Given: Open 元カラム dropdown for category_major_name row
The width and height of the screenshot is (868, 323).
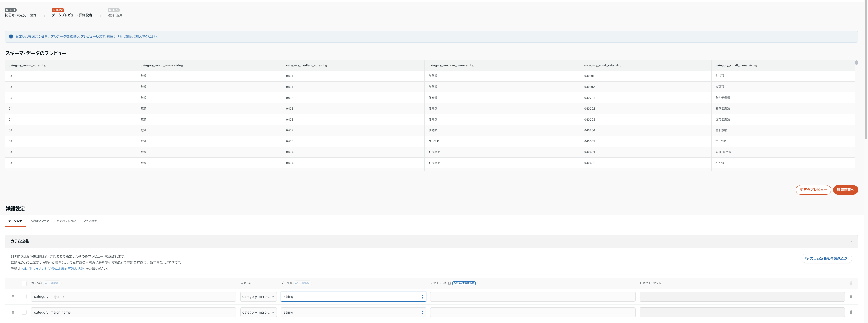Looking at the screenshot, I should [x=258, y=313].
